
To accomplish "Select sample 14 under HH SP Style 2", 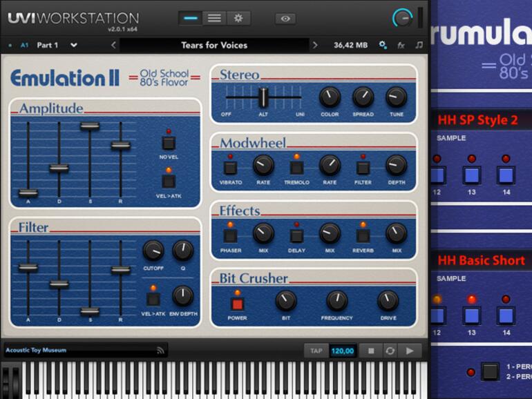I will [506, 175].
